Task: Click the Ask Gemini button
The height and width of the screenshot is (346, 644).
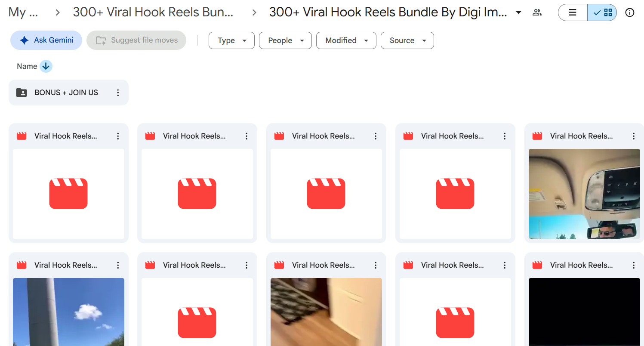Action: 46,40
